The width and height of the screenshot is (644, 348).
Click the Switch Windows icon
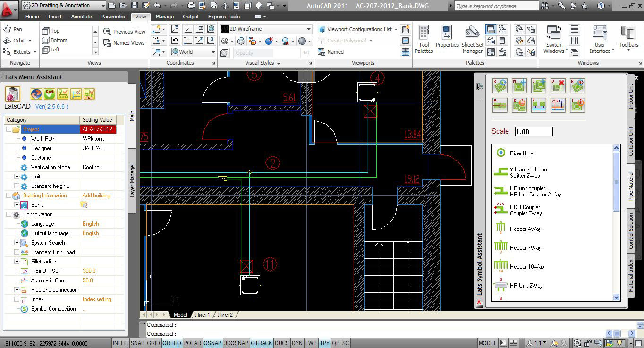coord(553,39)
